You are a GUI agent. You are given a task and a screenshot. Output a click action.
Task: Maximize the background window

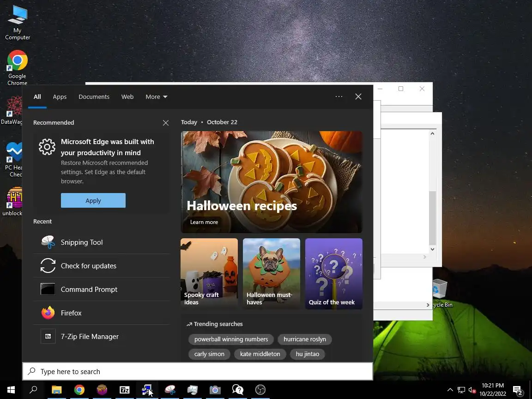(401, 89)
